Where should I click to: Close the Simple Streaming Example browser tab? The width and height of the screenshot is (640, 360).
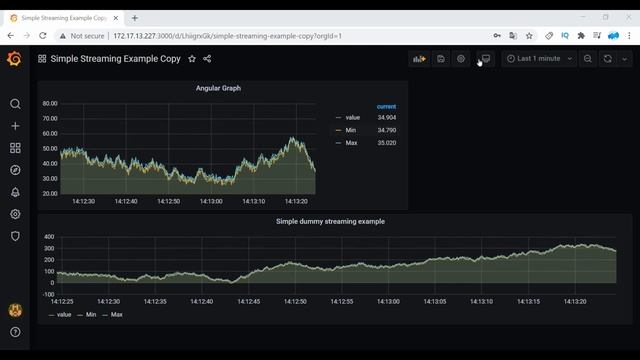point(116,18)
